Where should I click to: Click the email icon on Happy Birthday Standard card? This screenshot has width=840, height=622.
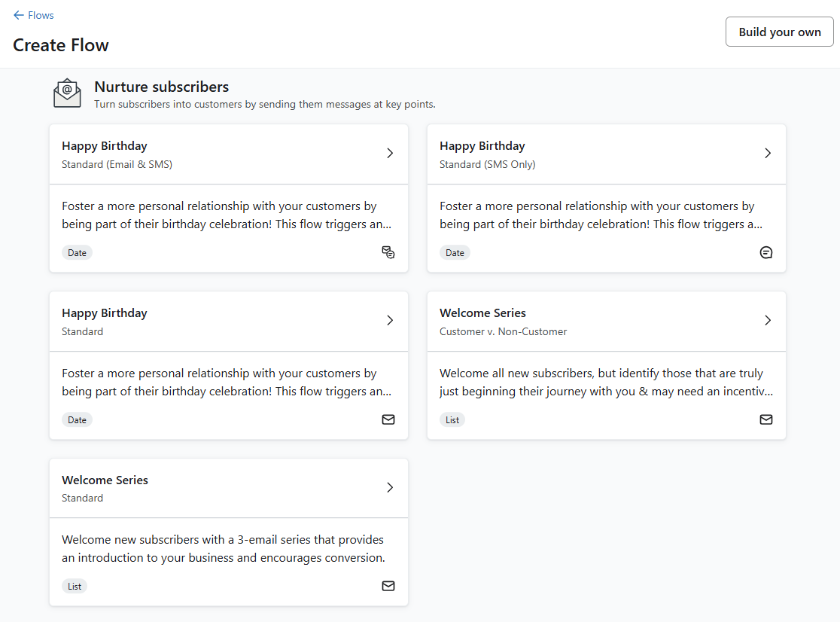tap(388, 419)
